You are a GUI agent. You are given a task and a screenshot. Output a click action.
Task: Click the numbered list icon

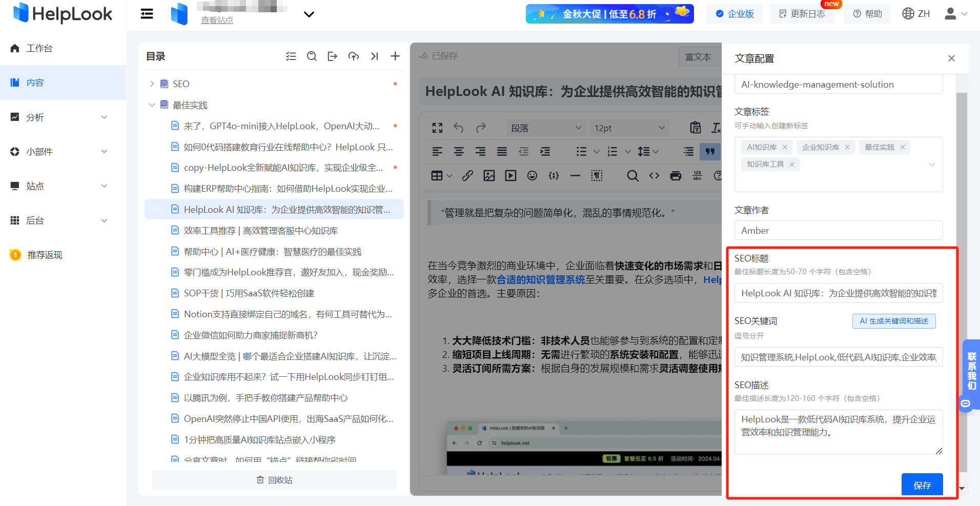click(612, 151)
